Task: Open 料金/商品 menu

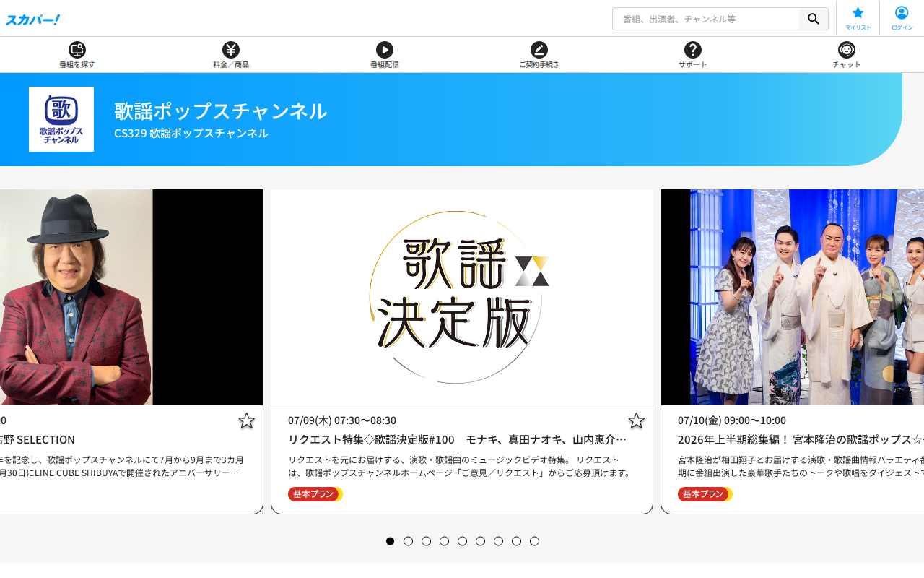Action: pos(231,55)
